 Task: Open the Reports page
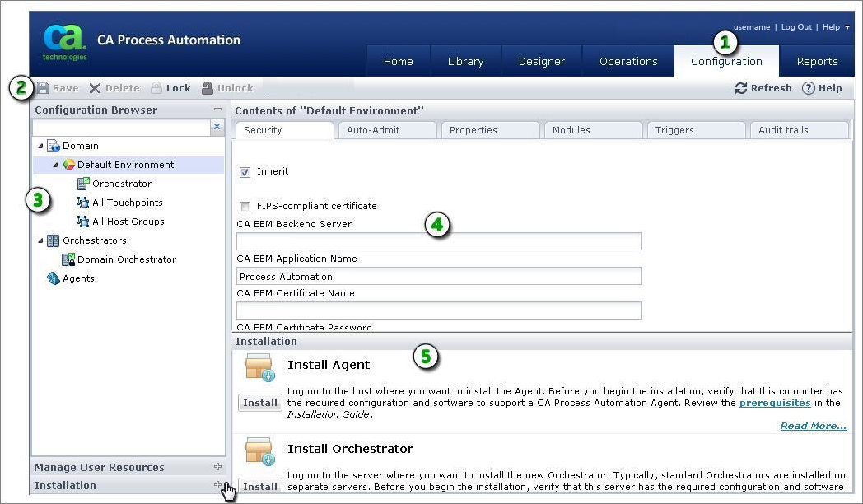[817, 60]
